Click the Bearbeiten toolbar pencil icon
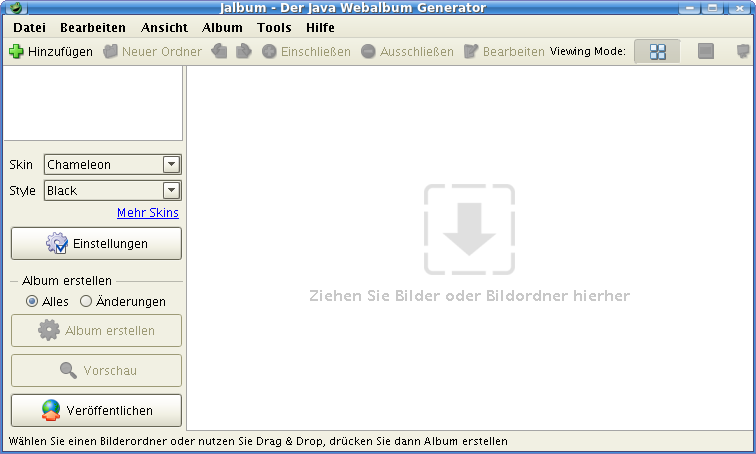 (x=471, y=51)
